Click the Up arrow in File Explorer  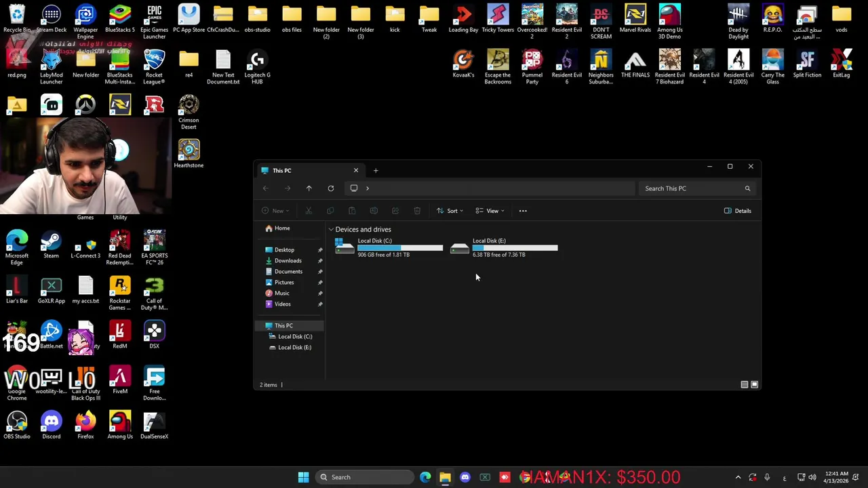coord(309,188)
